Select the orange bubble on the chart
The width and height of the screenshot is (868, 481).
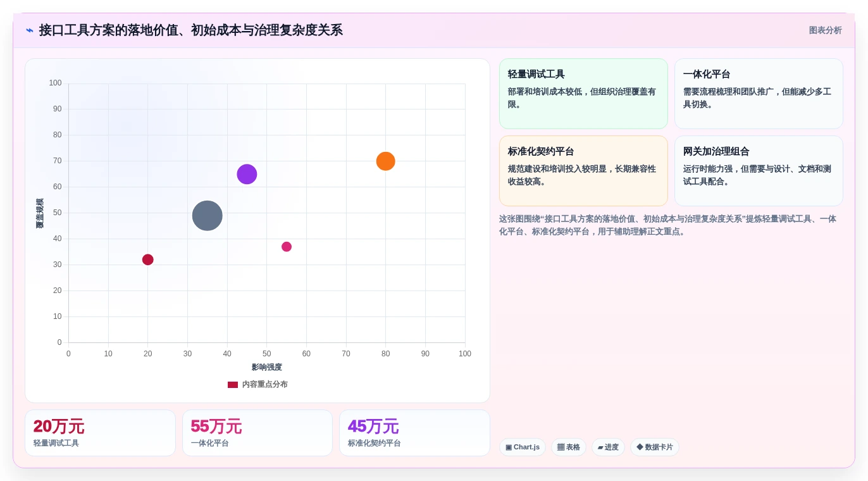385,161
